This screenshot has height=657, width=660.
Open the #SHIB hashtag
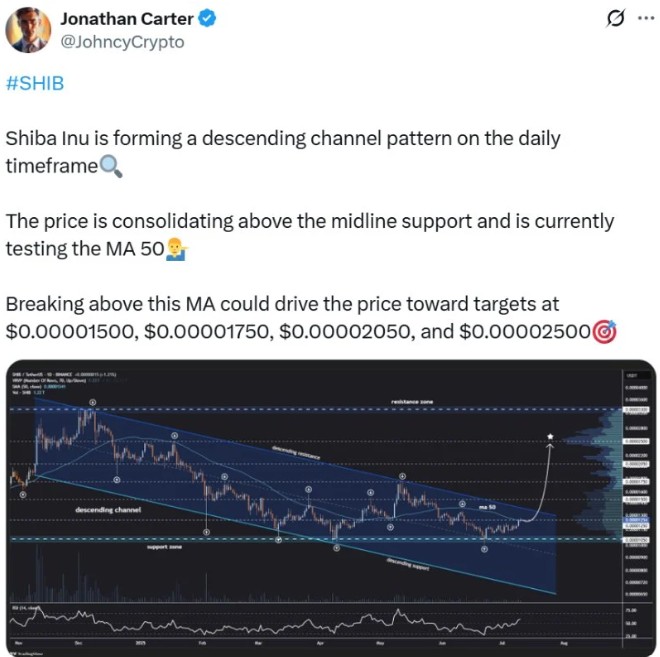(35, 83)
